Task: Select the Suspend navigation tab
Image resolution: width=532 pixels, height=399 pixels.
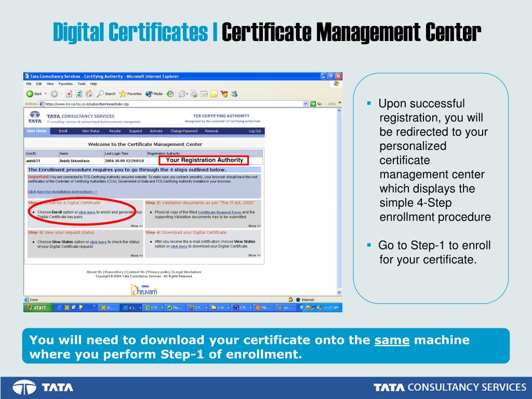Action: point(136,131)
